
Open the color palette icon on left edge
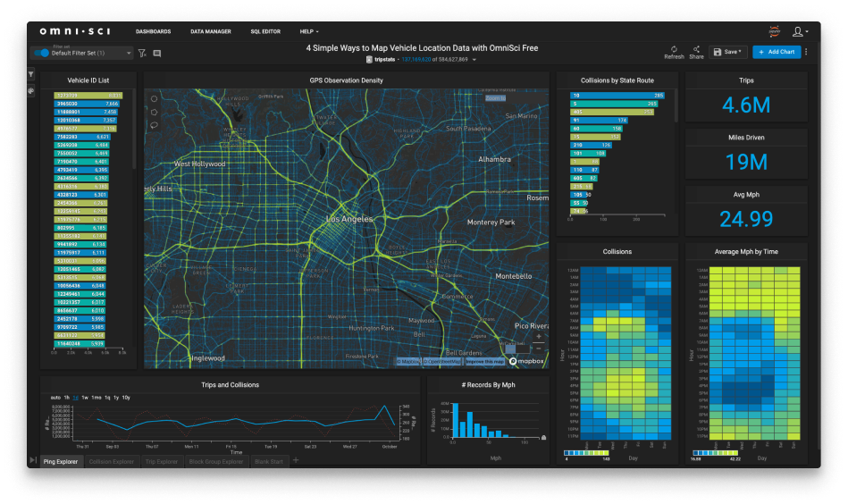click(30, 91)
